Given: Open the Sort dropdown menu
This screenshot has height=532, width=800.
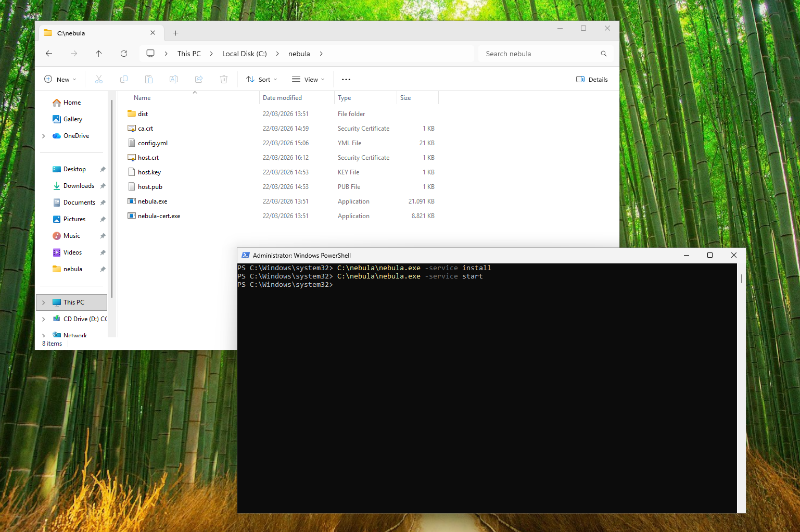Looking at the screenshot, I should pos(262,79).
